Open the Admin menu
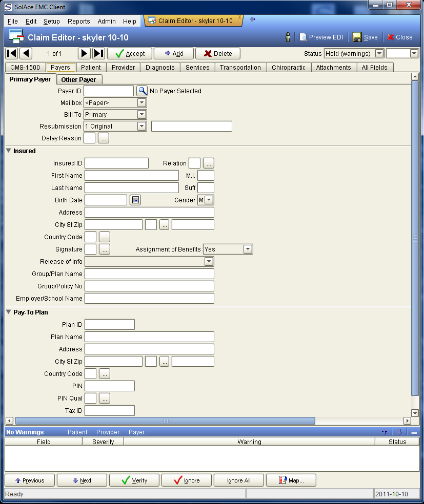 [x=107, y=21]
